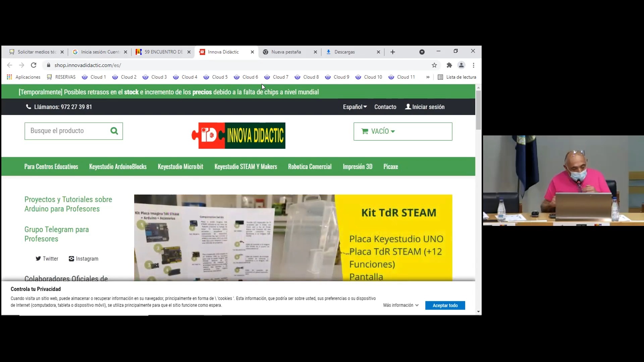The image size is (644, 362).
Task: Open the Chrome three-dot menu
Action: tap(474, 65)
